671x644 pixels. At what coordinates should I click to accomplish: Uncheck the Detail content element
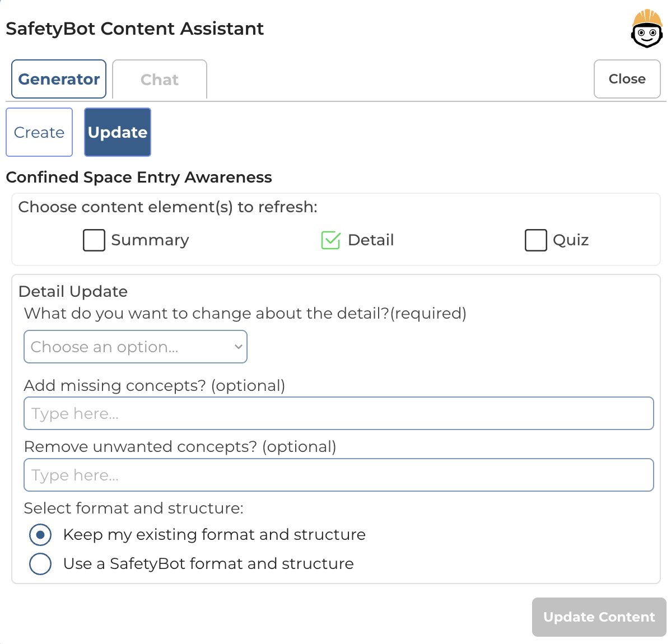(x=330, y=240)
